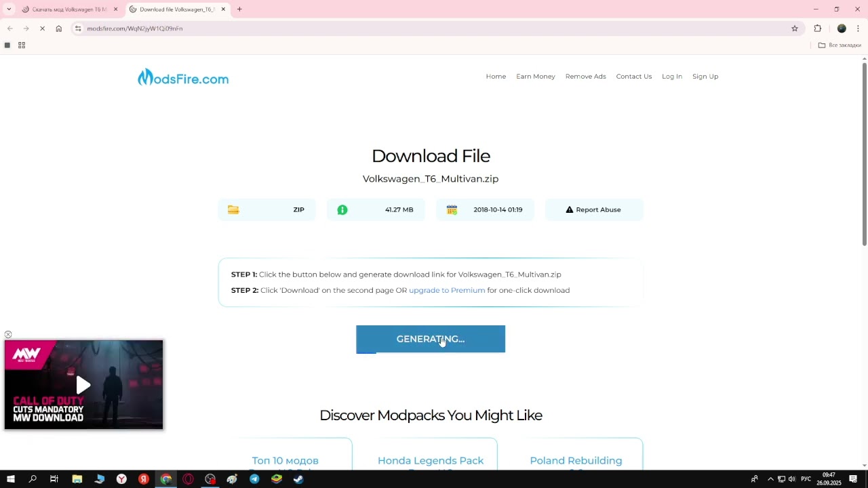Viewport: 868px width, 488px height.
Task: View site information icon in address bar
Action: [78, 28]
